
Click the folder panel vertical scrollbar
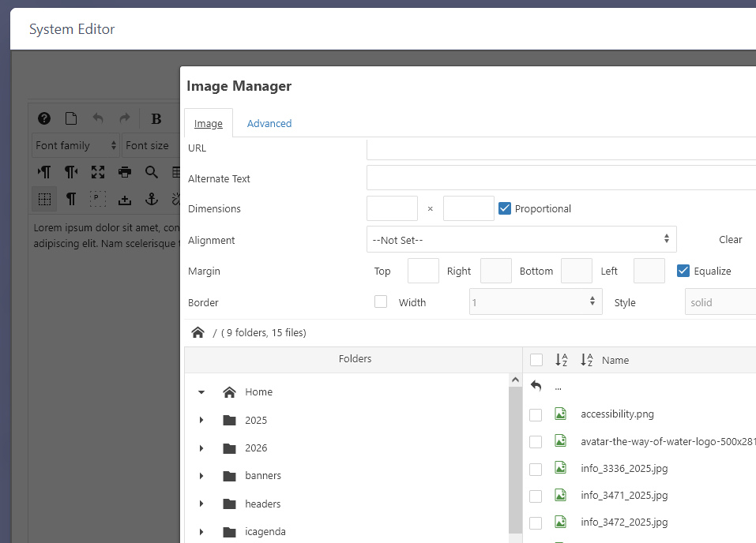click(x=515, y=458)
